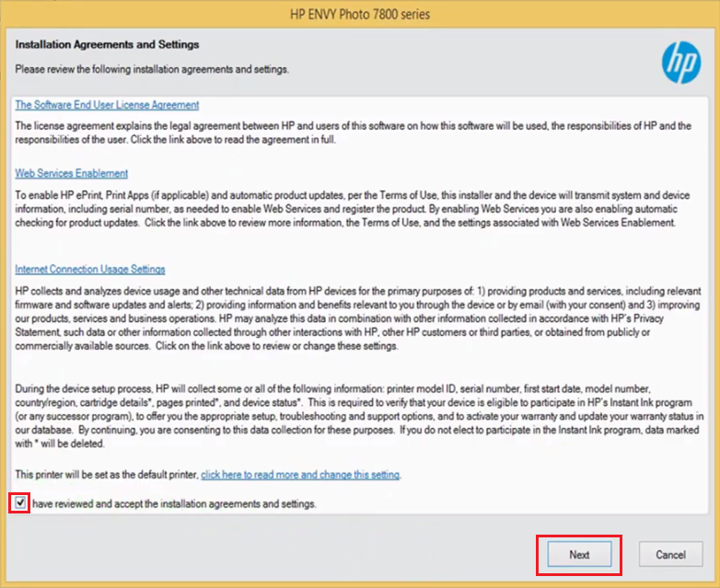Click 'Please review the following installation agreements' text
The image size is (720, 588).
pos(152,69)
